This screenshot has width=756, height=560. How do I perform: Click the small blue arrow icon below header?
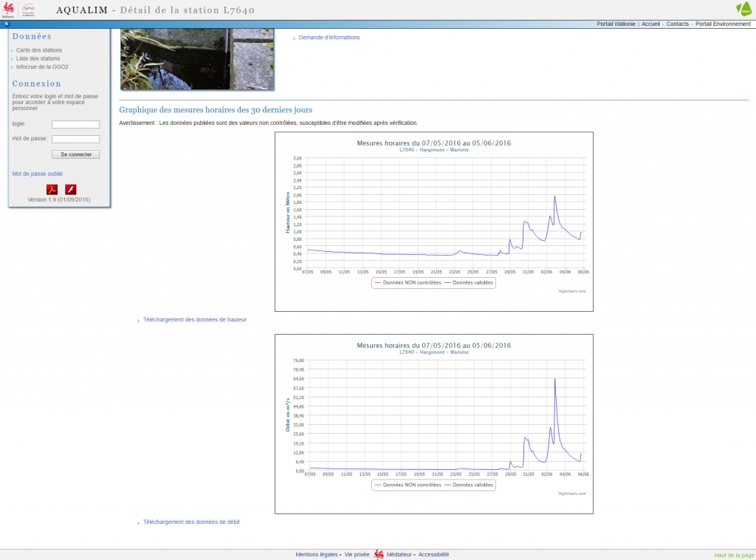(6, 24)
